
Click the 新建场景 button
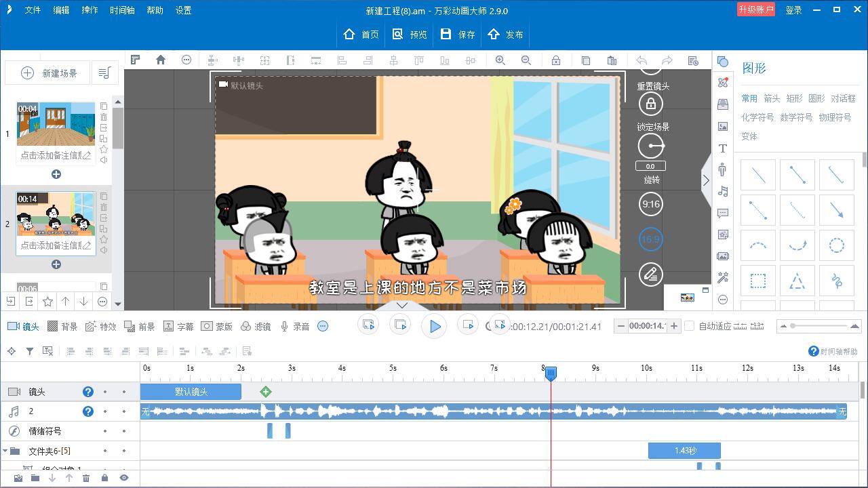(51, 73)
